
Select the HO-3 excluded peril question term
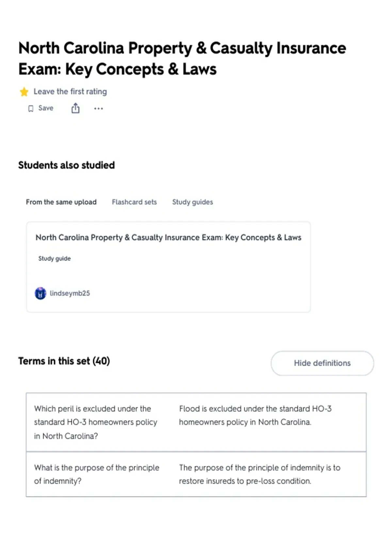tap(96, 422)
